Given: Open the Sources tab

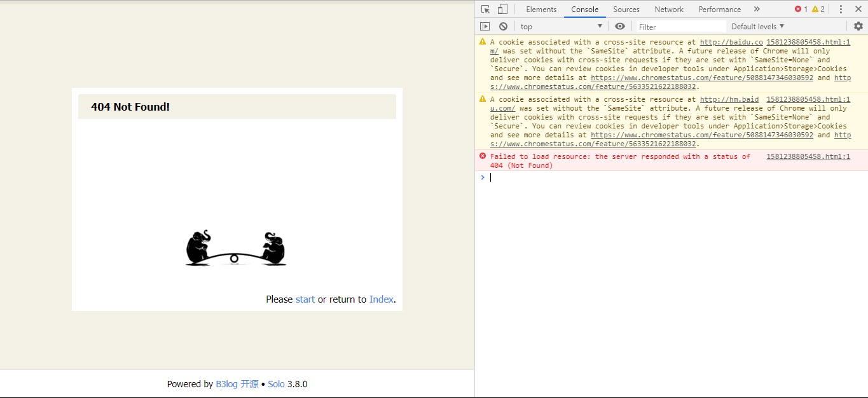Looking at the screenshot, I should [626, 9].
